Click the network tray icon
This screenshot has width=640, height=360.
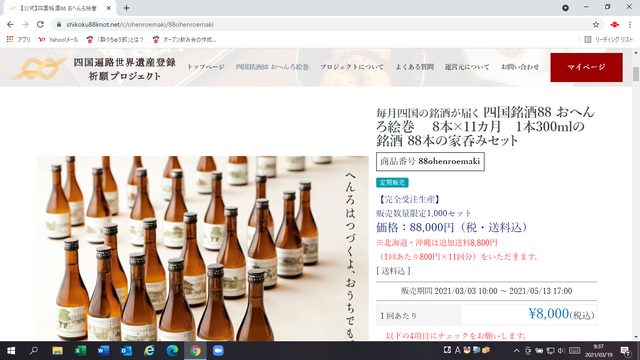[x=550, y=351]
